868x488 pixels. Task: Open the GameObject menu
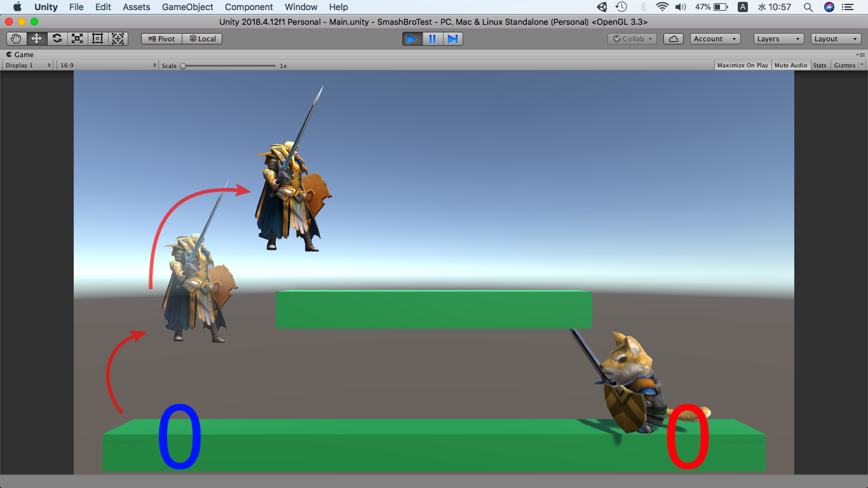187,7
